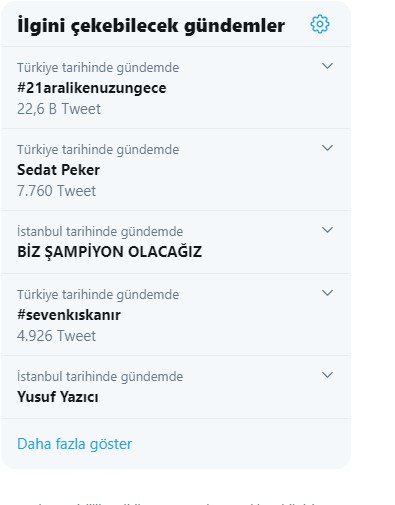This screenshot has width=395, height=505.
Task: Click Daha fazla göster link
Action: point(74,444)
